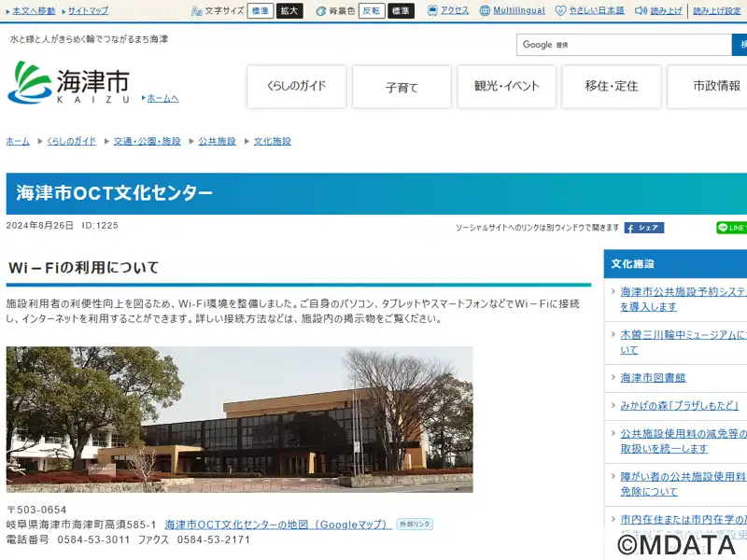747x560 pixels.
Task: Click the 海津市OCT文化センター page title
Action: click(x=114, y=193)
